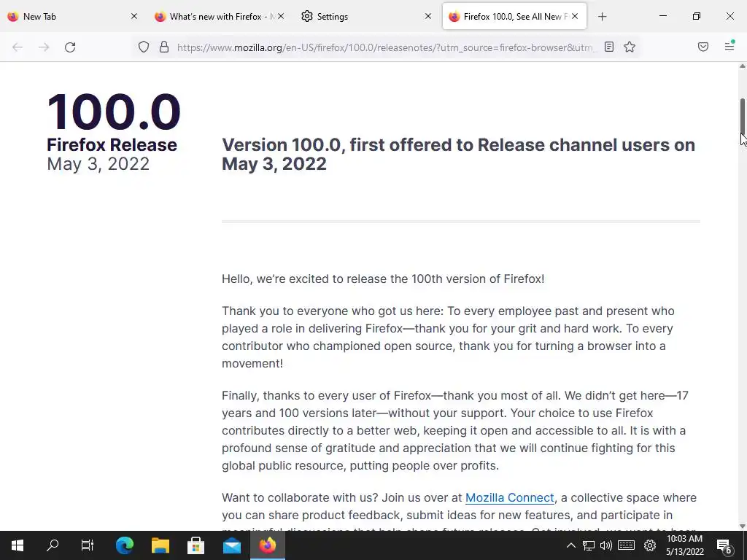Viewport: 747px width, 560px height.
Task: Click the 'Version 100.0, first offered' heading
Action: tap(458, 155)
